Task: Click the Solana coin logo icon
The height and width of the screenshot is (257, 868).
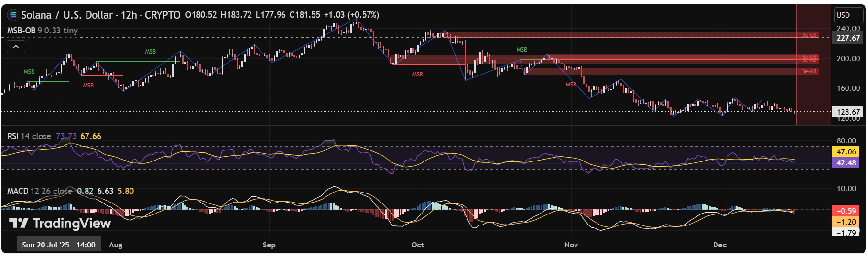Action: tap(13, 15)
